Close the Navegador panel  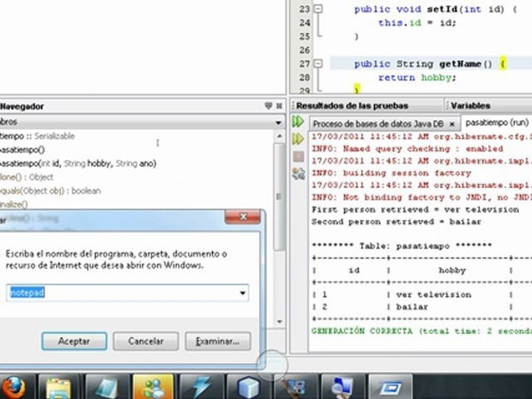coord(279,106)
